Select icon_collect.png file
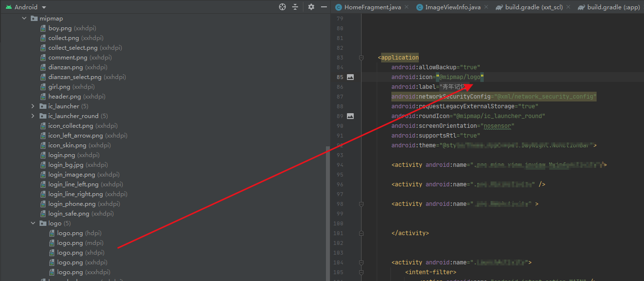Viewport: 644px width, 281px height. 83,126
